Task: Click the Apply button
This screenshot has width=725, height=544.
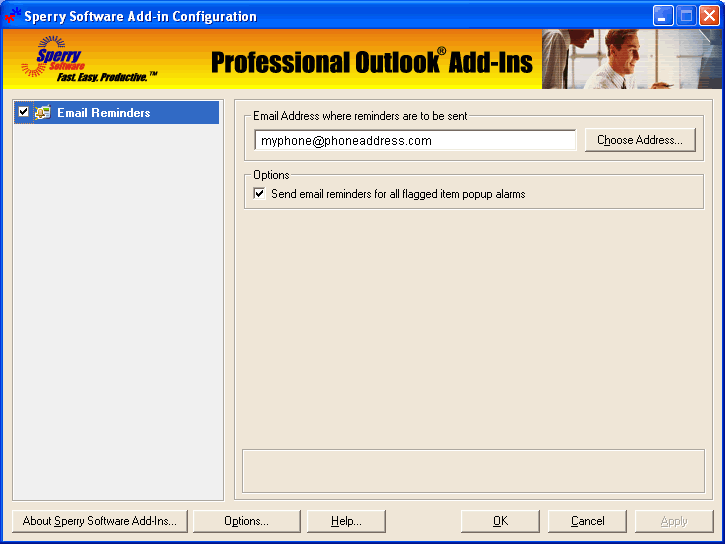Action: coord(674,521)
